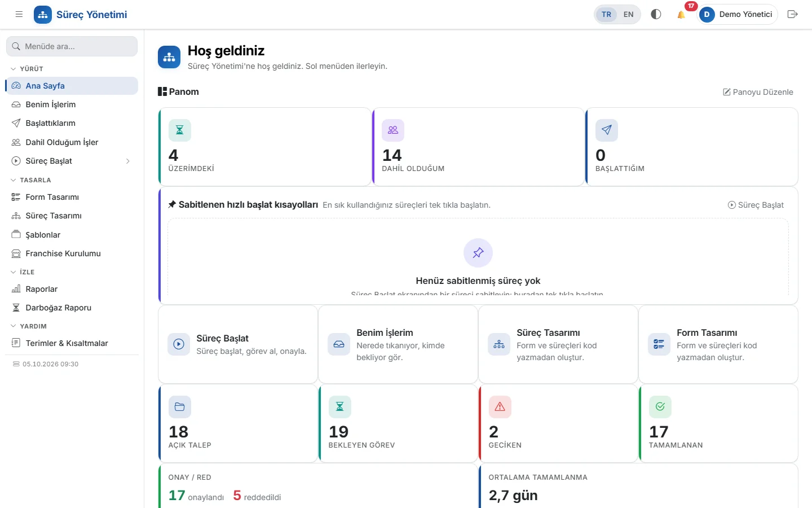Viewport: 812px width, 508px height.
Task: Focus the Menüde ara search field
Action: tap(72, 46)
